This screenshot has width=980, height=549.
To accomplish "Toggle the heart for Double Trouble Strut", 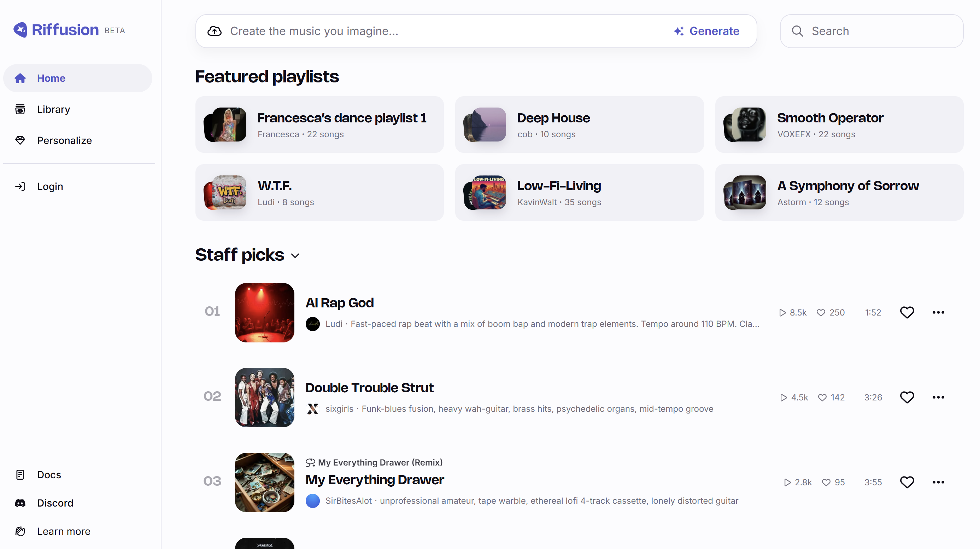I will 907,397.
